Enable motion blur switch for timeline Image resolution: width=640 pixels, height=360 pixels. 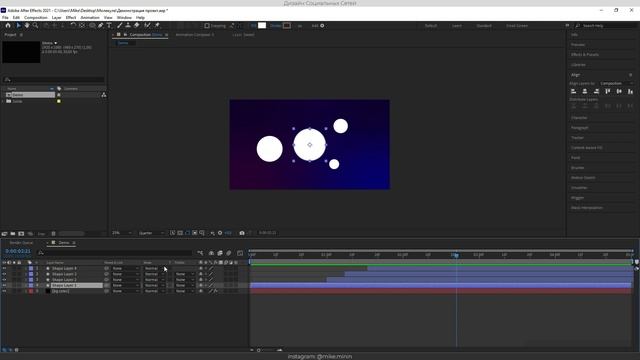(x=229, y=253)
